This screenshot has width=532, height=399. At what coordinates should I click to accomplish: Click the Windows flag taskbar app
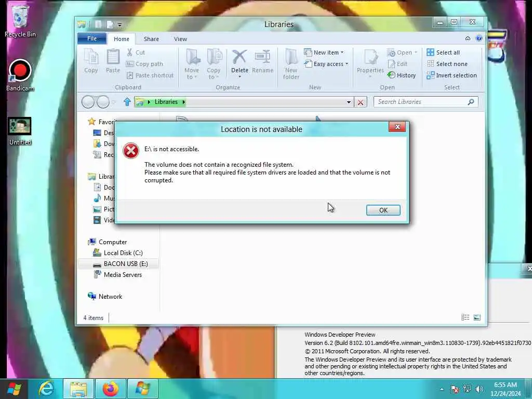click(142, 389)
